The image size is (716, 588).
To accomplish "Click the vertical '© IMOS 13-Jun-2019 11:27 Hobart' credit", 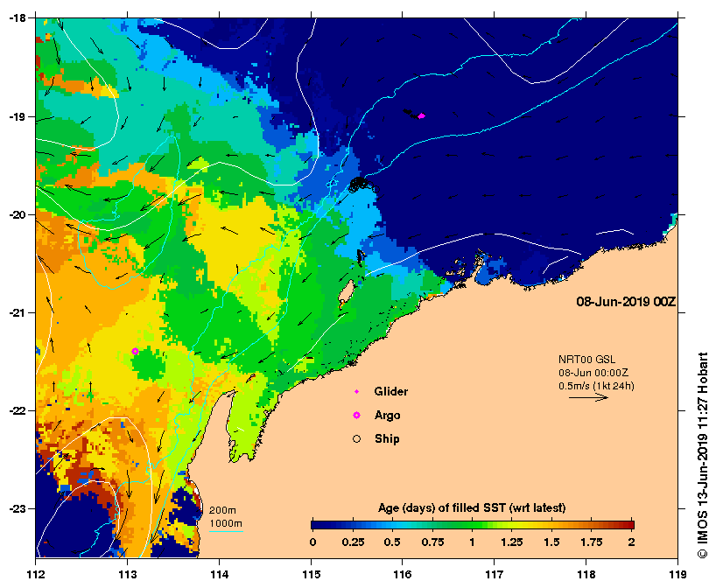I will pos(702,455).
